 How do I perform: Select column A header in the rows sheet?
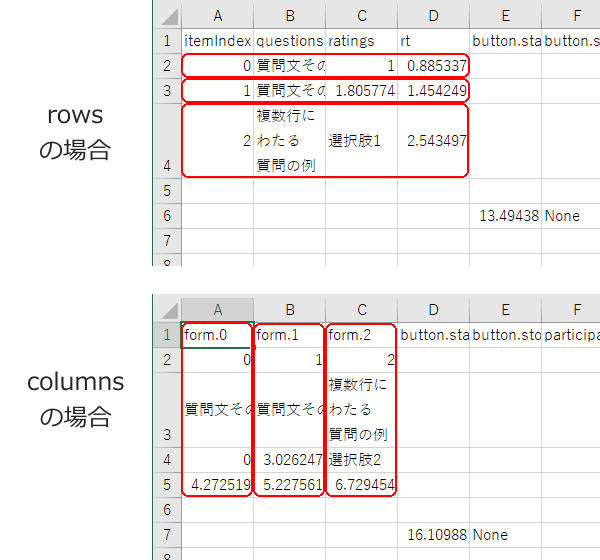[217, 16]
